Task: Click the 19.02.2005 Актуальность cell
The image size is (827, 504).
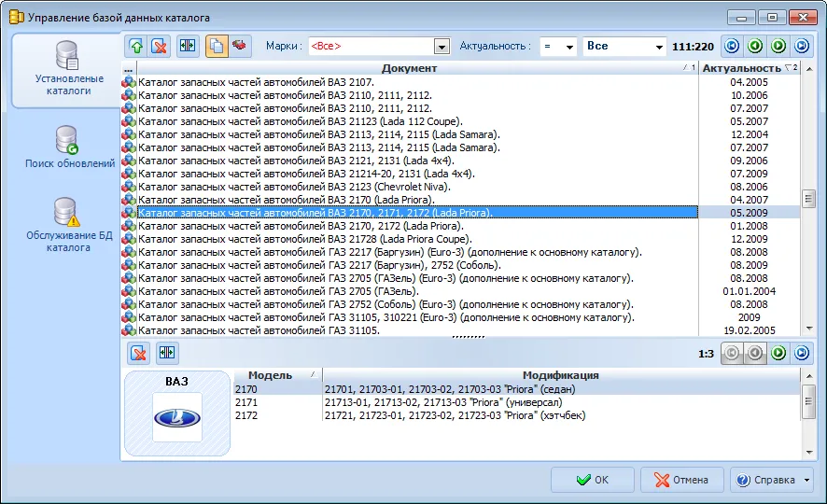Action: (750, 330)
